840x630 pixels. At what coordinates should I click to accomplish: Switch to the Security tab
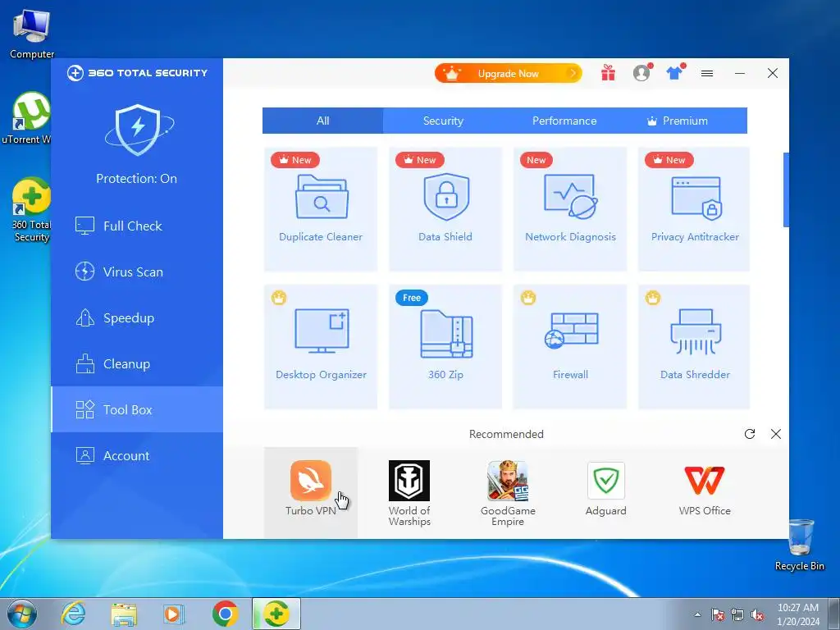pyautogui.click(x=443, y=121)
